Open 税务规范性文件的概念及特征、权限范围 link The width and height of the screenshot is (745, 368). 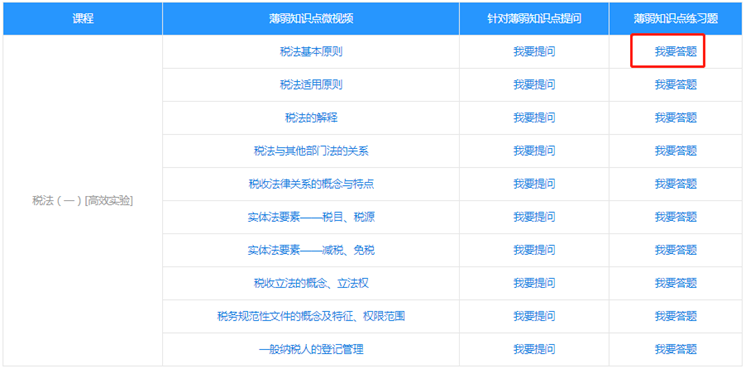point(311,316)
